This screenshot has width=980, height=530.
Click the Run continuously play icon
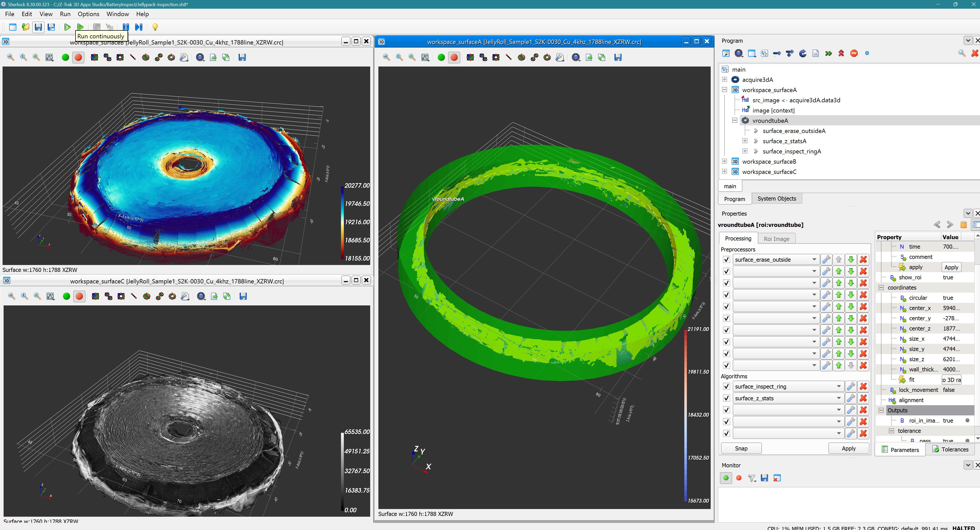click(80, 27)
